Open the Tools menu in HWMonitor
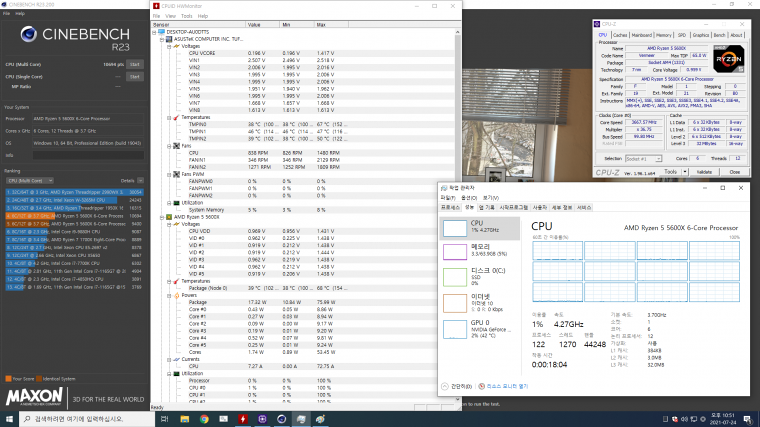 point(187,16)
